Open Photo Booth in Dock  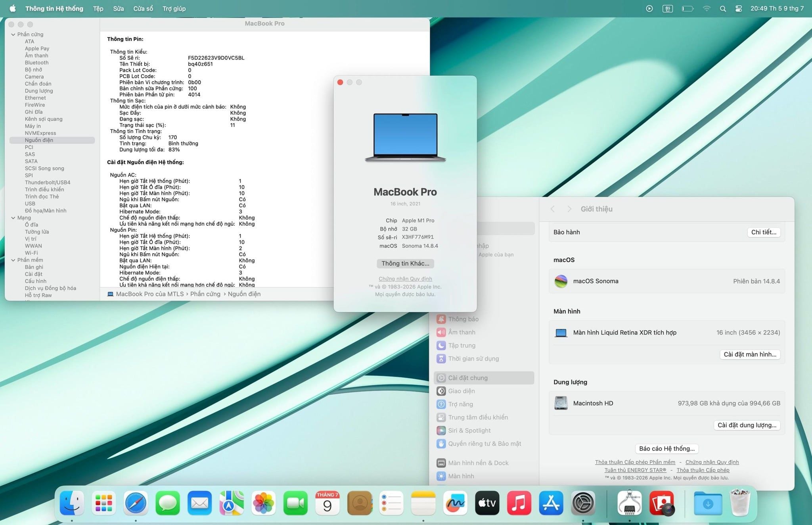click(x=662, y=503)
